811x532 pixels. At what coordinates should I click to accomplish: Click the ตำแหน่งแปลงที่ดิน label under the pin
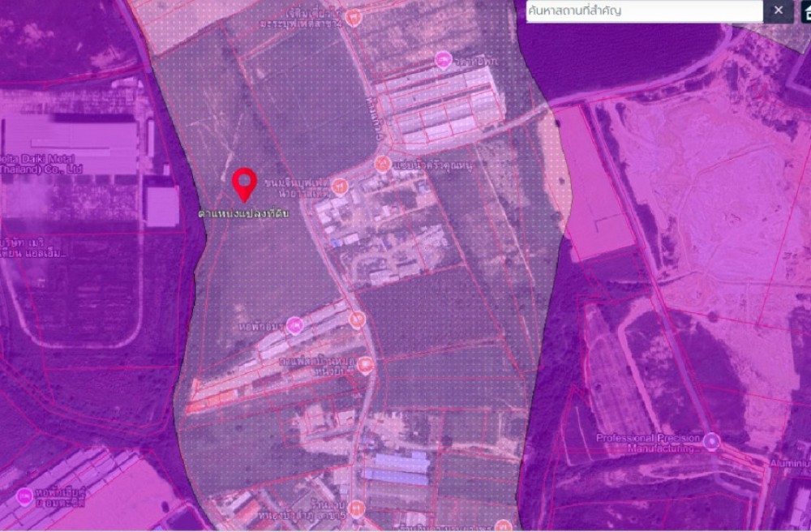[243, 214]
